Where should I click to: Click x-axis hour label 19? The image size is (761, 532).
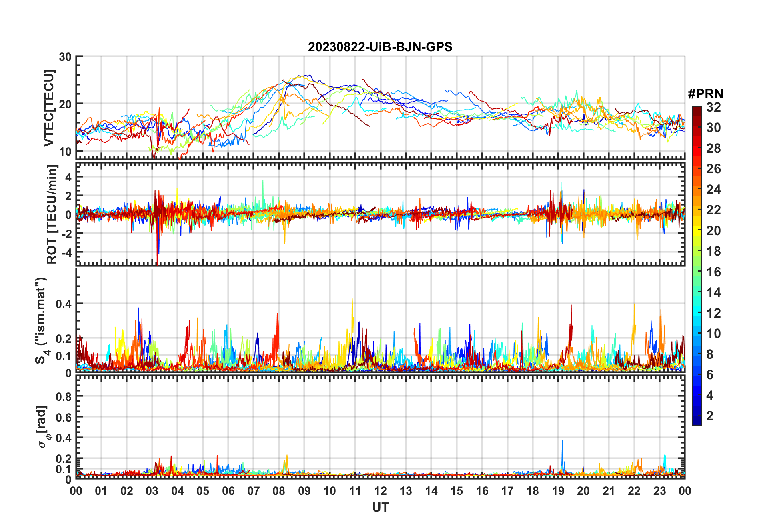(558, 491)
